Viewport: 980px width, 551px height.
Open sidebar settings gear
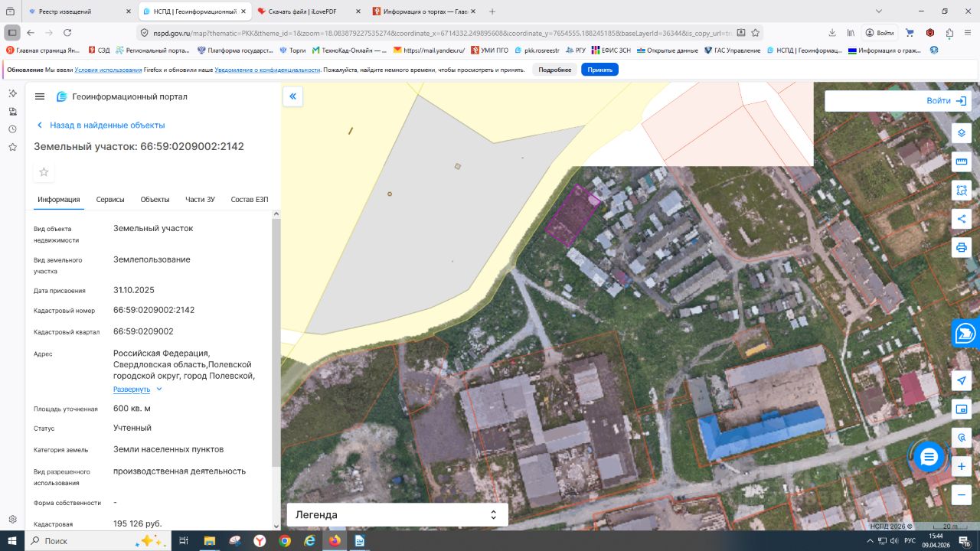point(12,520)
